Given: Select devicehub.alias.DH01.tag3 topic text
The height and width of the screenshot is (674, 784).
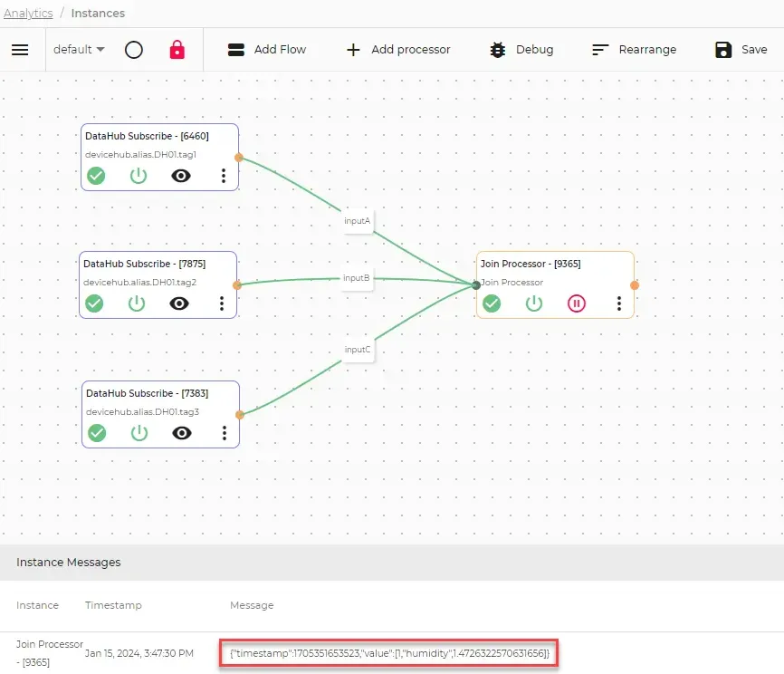Looking at the screenshot, I should [x=142, y=412].
